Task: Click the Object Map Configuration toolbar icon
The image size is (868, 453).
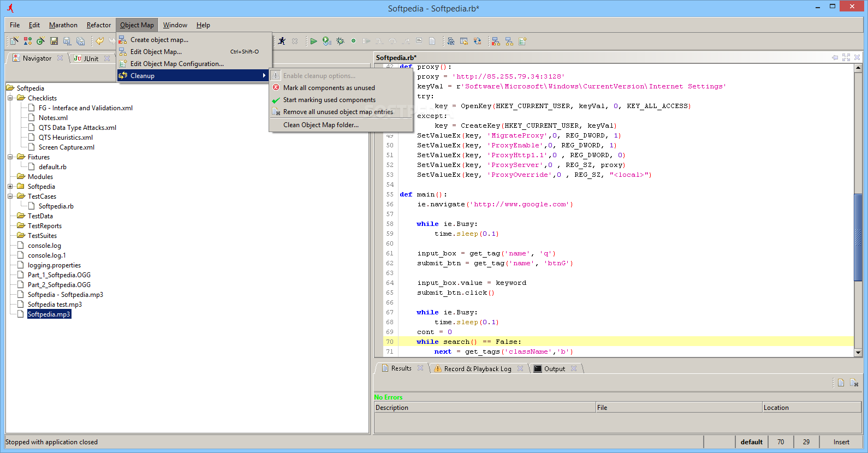Action: (522, 41)
